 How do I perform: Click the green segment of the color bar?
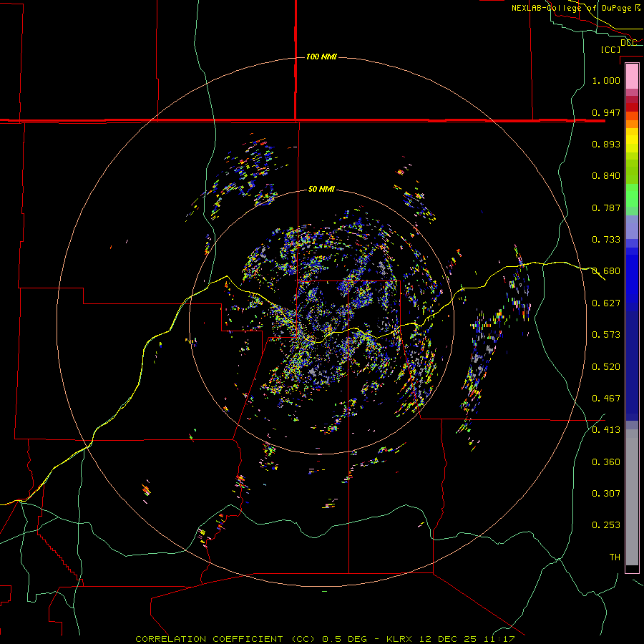click(x=632, y=195)
